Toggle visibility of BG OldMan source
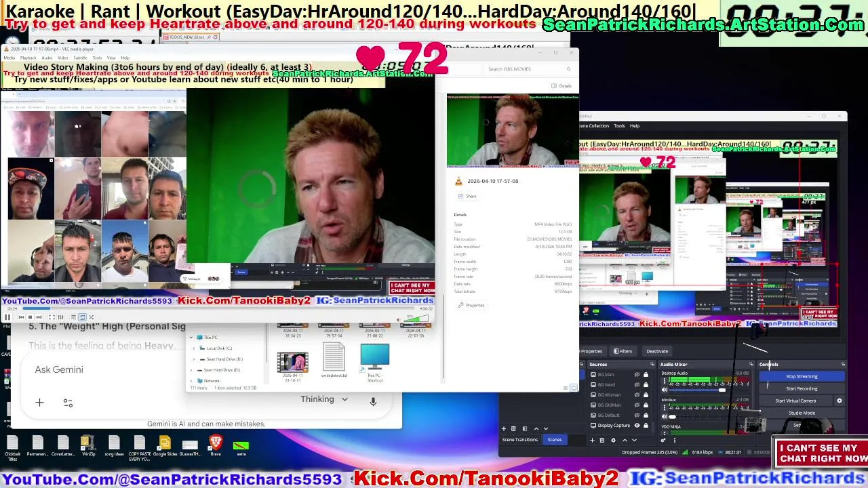The width and height of the screenshot is (868, 488). (637, 405)
